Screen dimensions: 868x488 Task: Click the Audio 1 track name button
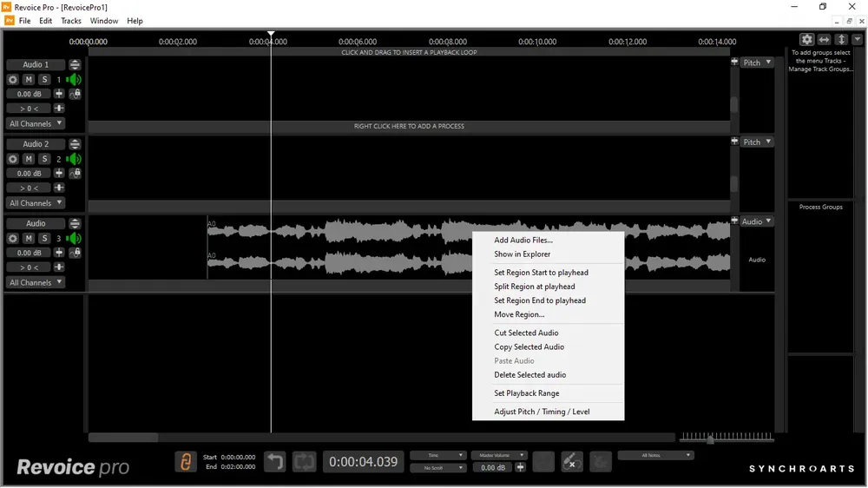(x=36, y=65)
